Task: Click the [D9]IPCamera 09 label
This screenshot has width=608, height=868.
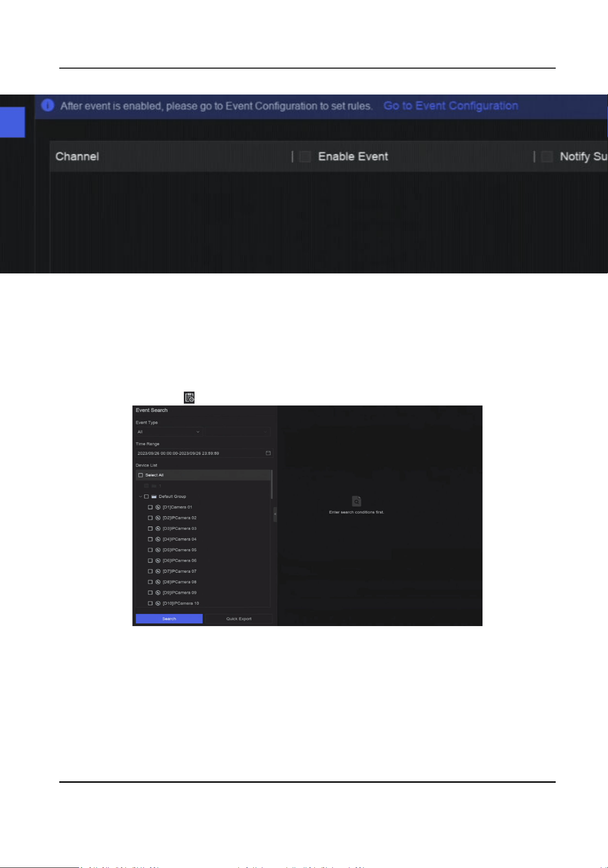Action: pyautogui.click(x=180, y=592)
